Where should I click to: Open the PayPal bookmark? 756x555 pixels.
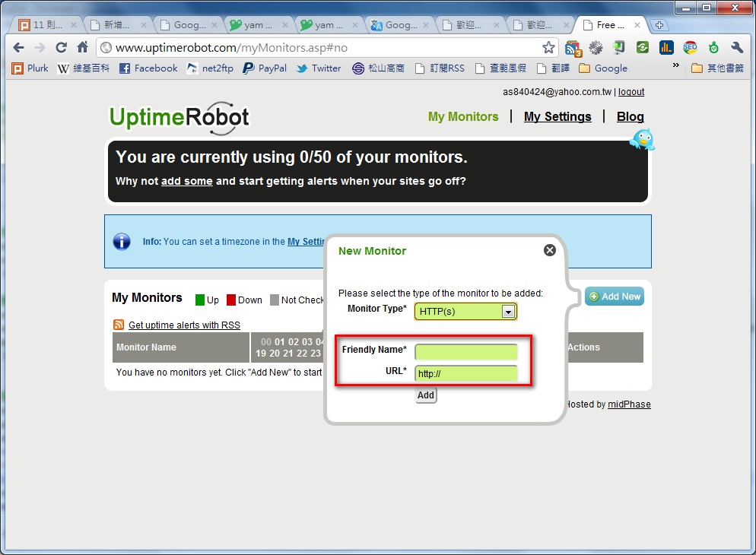pos(265,68)
